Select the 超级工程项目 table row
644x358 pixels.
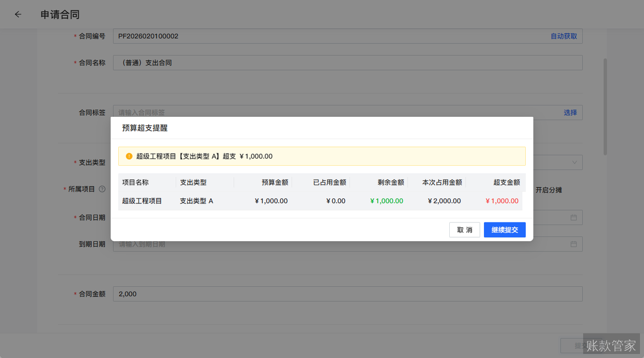click(320, 201)
